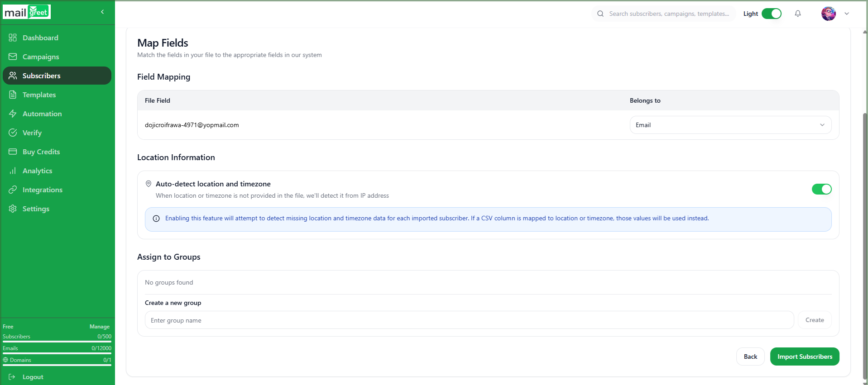Click the 0/12000 emails count
868x385 pixels.
101,348
